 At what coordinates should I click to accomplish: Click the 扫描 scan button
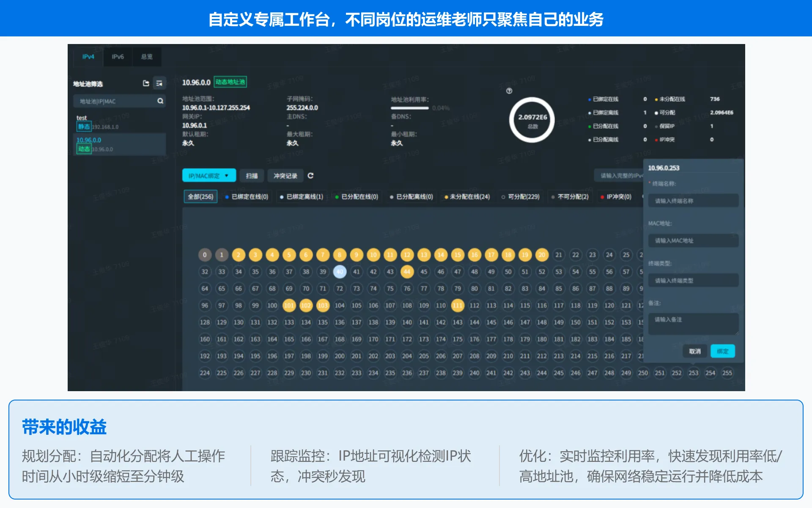252,176
